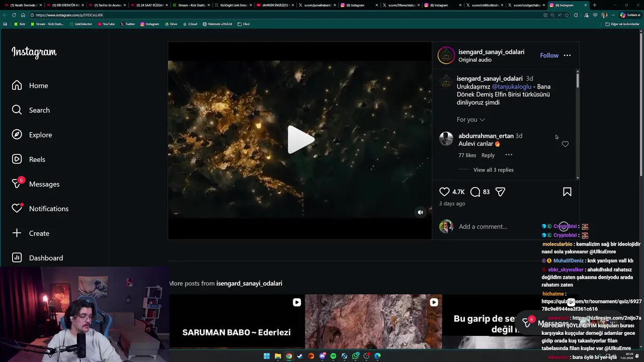Open the post's three-dot options menu
Viewport: 644px width, 362px height.
[x=567, y=55]
